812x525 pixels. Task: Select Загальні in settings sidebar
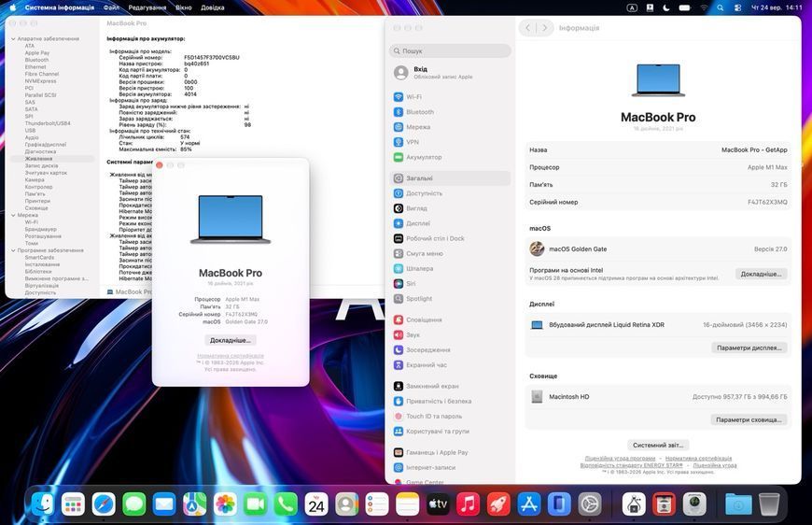(450, 178)
